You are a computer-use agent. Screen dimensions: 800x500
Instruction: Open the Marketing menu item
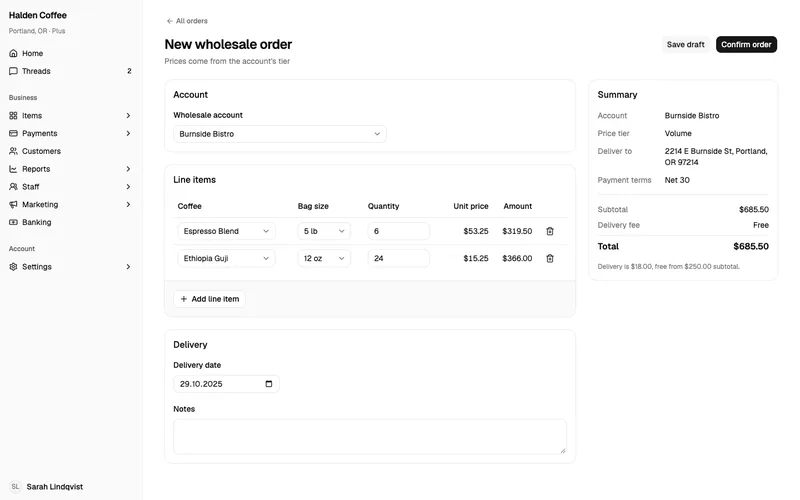(x=70, y=205)
